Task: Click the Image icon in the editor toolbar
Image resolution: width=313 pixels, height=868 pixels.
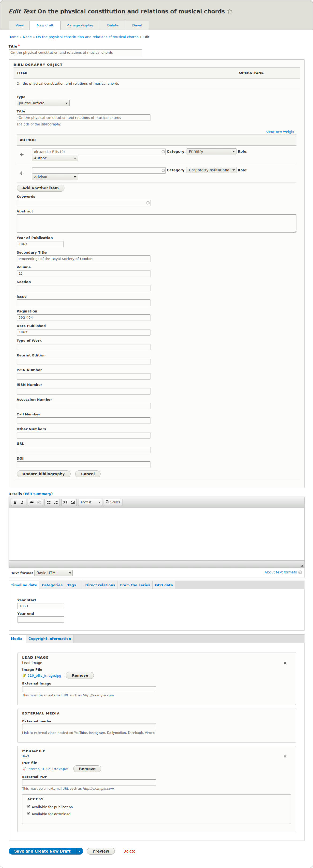Action: pyautogui.click(x=73, y=502)
